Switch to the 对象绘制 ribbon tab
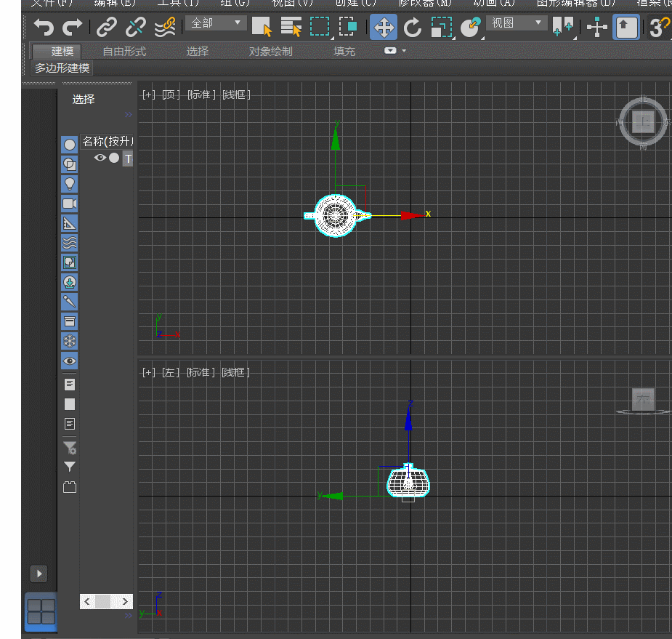The width and height of the screenshot is (672, 639). point(270,52)
